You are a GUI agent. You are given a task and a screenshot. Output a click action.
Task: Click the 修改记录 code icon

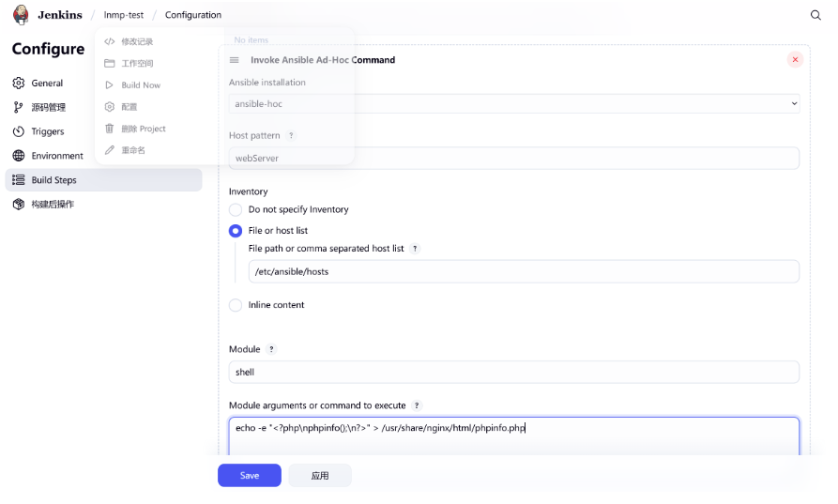110,41
